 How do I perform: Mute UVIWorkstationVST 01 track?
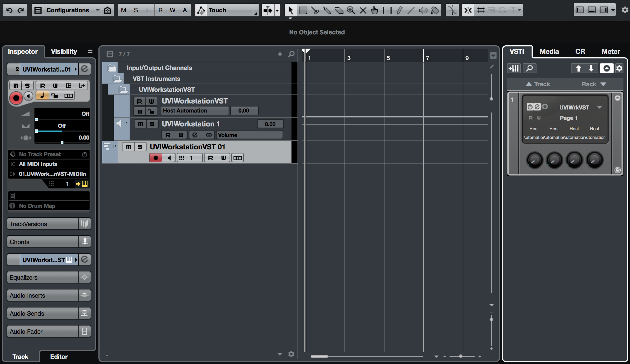pos(128,147)
